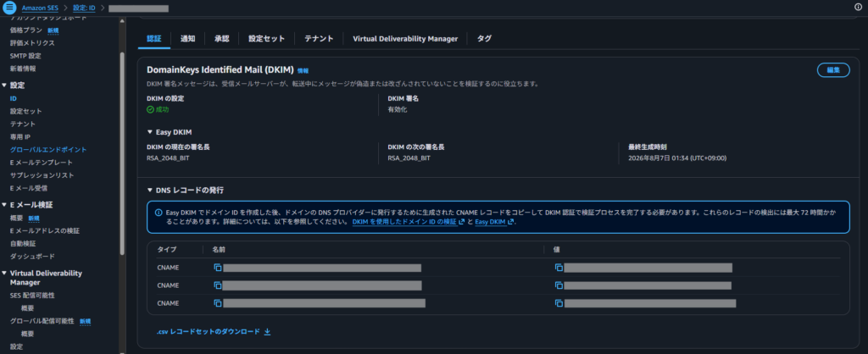Open the Virtual Deliverability Manager tab

tap(405, 39)
